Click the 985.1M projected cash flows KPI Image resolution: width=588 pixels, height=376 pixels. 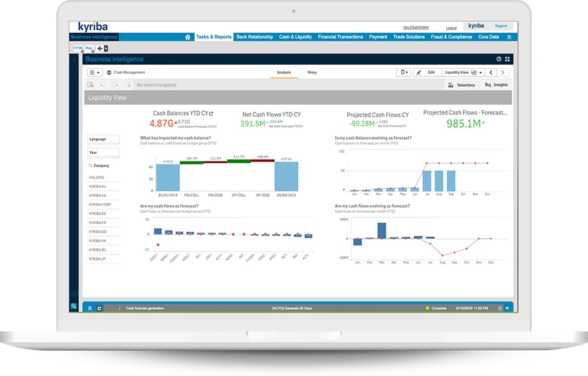click(464, 124)
